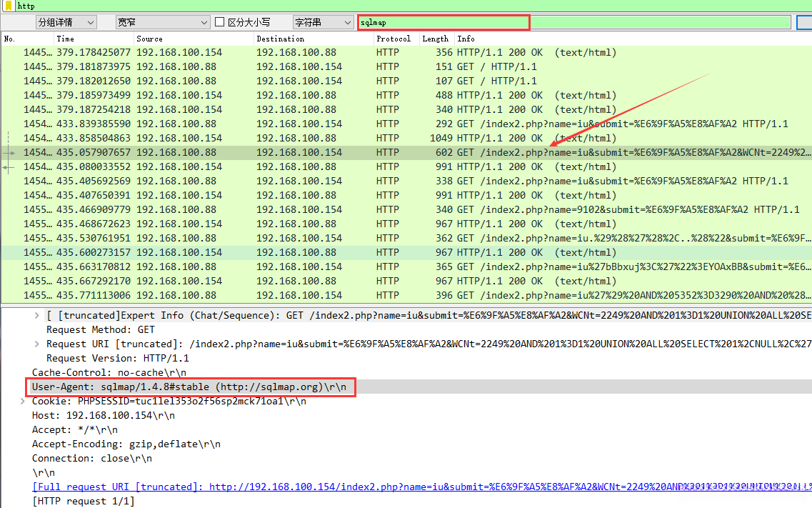
Task: Select the packet at time 435.407650391
Action: coord(406,195)
